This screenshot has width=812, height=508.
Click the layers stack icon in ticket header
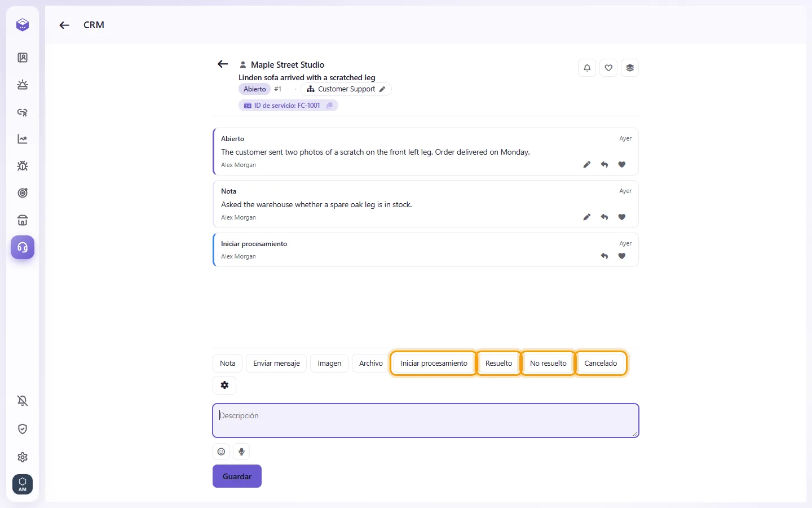[x=630, y=68]
